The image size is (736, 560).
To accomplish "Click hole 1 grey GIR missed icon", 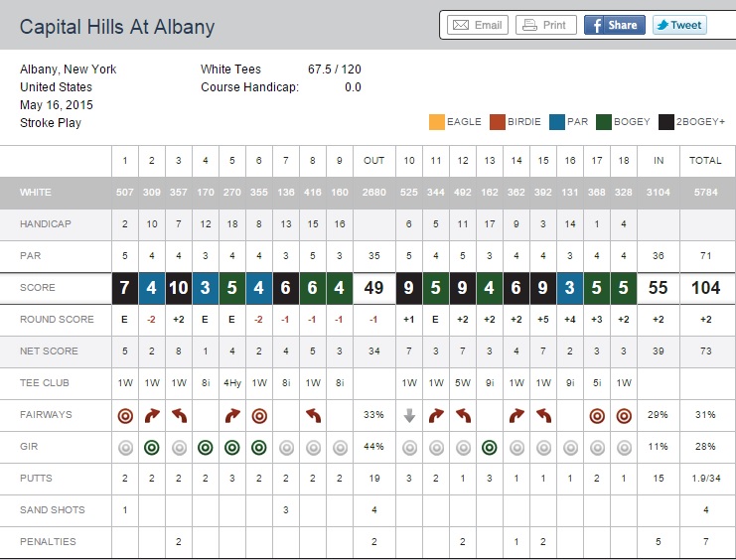I will coord(125,448).
